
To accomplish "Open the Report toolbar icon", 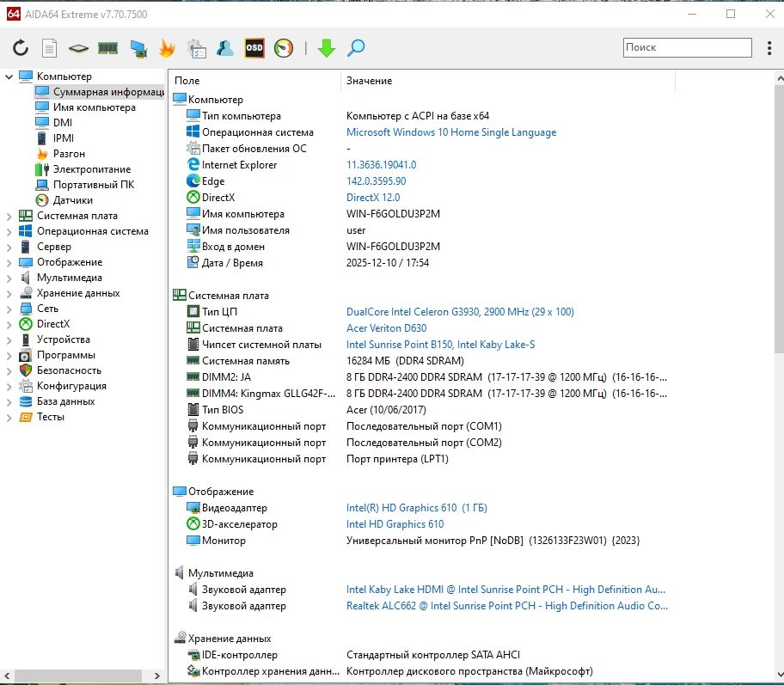I will pos(49,48).
